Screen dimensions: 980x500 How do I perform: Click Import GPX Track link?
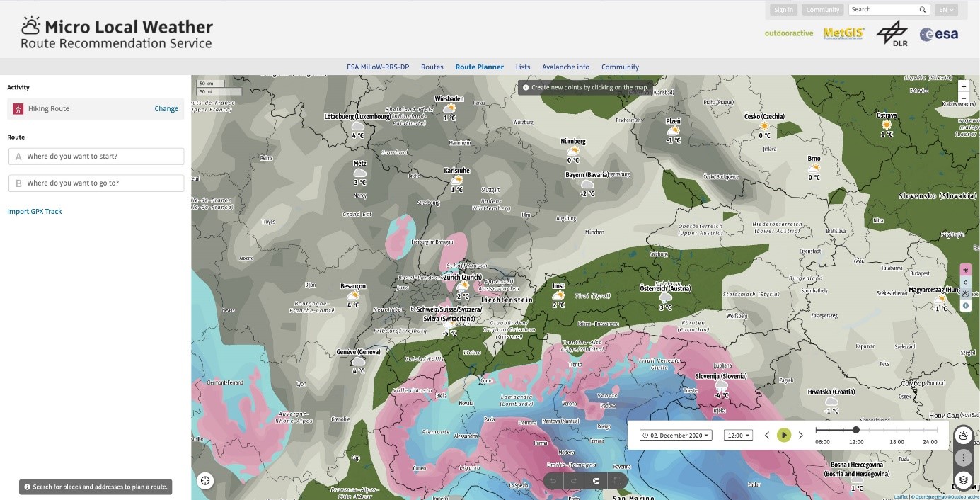click(x=35, y=212)
